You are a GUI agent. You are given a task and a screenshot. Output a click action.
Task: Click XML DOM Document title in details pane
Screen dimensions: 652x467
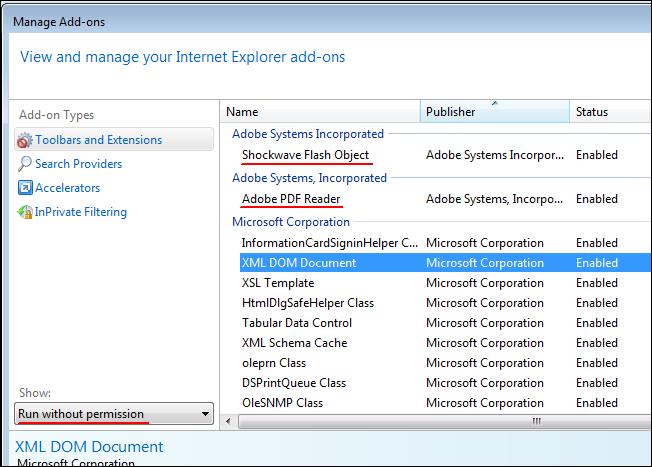89,447
